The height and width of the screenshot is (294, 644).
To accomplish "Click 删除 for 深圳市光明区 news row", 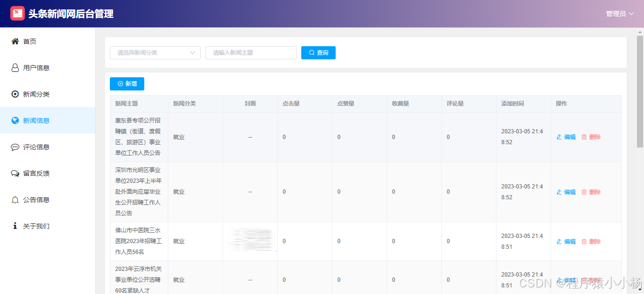I will tap(591, 192).
